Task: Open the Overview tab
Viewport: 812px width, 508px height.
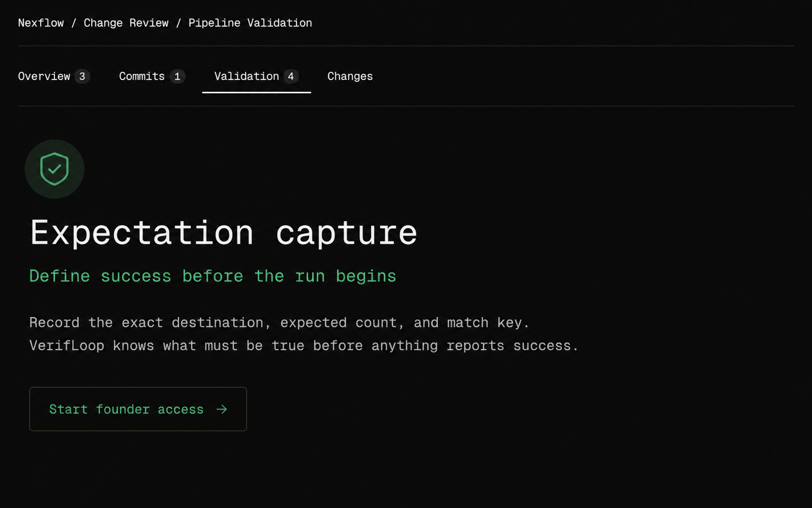Action: pyautogui.click(x=54, y=76)
